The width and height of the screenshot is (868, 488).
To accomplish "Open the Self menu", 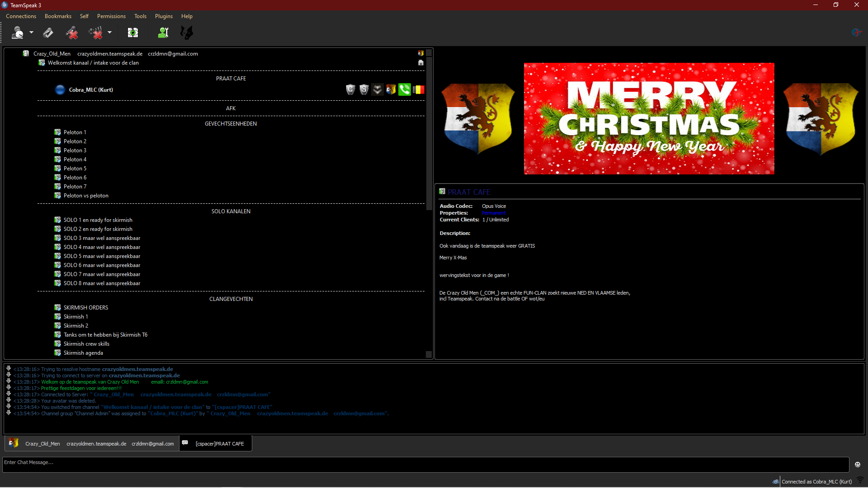I will [x=84, y=16].
